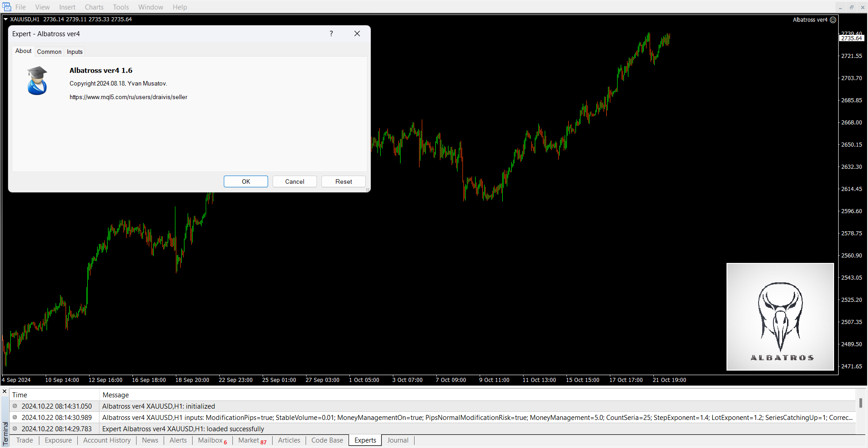Screen dimensions: 868x448
Task: Open the Tools menu
Action: (x=121, y=7)
